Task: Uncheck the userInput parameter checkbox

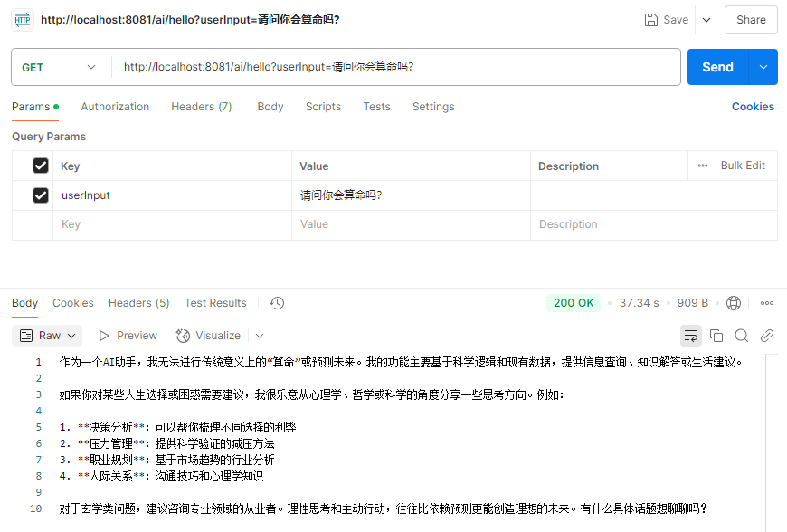Action: click(x=41, y=195)
